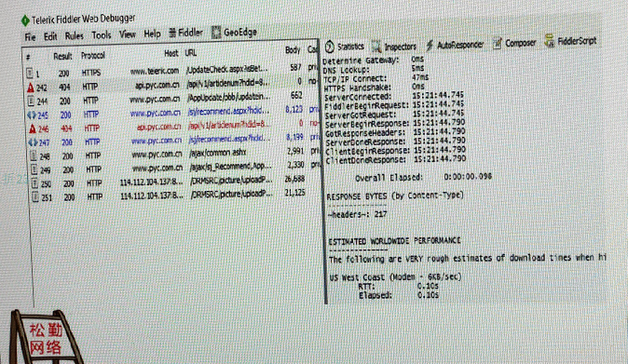Click the blue arrows icon of session 247

click(x=33, y=142)
